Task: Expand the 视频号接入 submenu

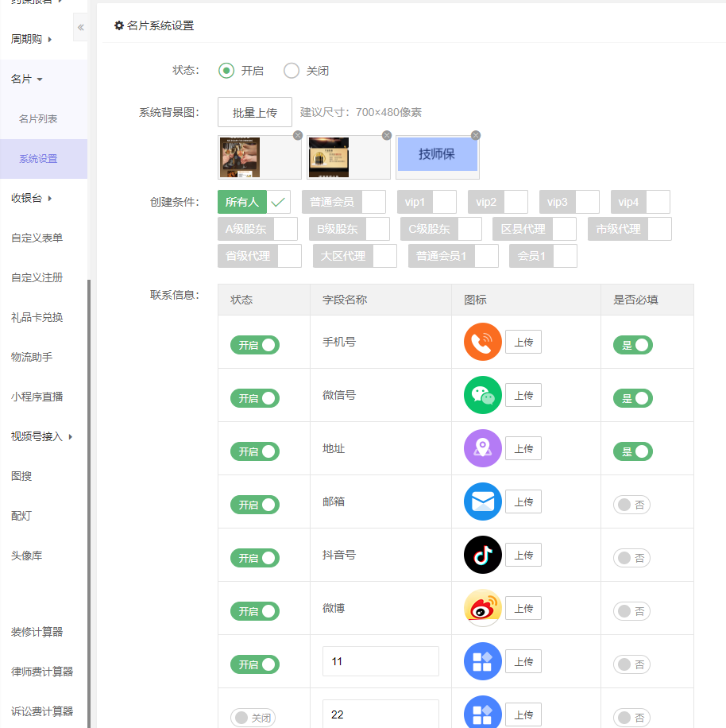Action: 42,436
